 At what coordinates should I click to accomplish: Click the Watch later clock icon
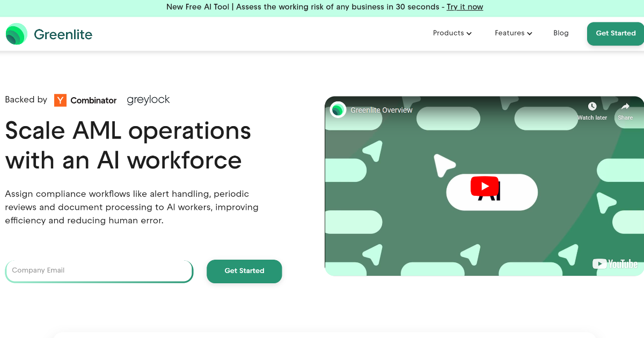pos(591,106)
